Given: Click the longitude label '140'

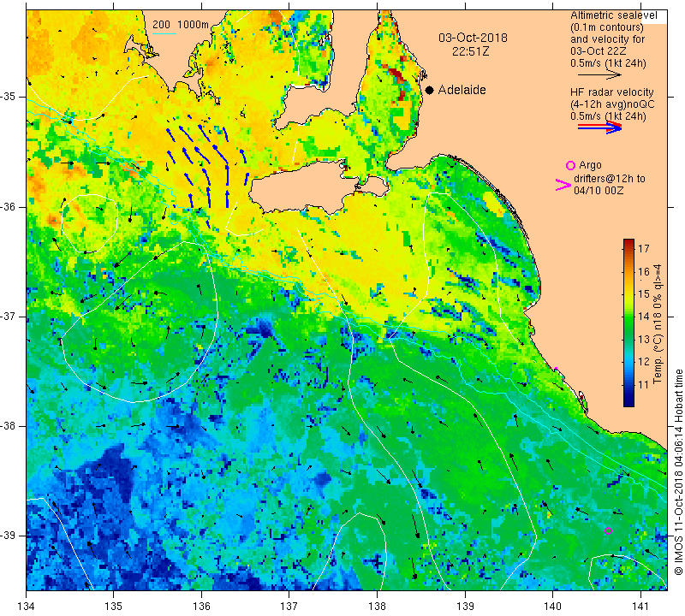Looking at the screenshot, I should [552, 606].
